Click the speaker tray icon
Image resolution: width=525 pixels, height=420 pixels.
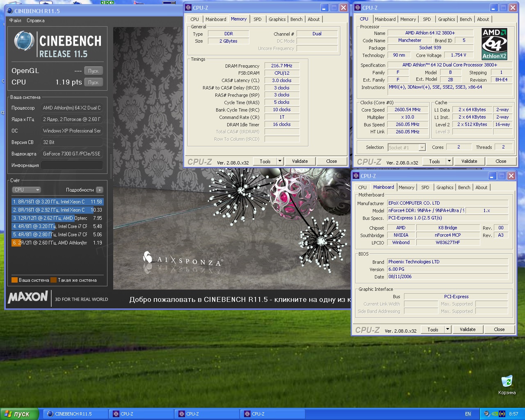tap(487, 414)
